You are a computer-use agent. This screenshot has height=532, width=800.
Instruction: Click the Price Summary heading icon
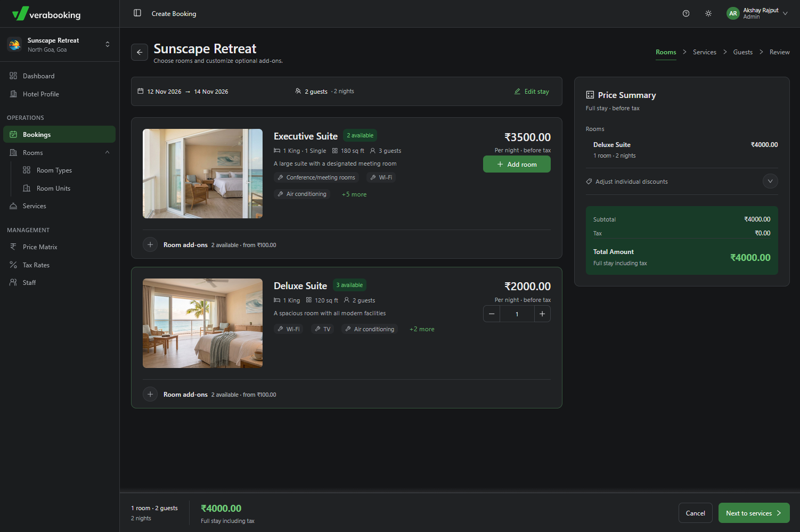pos(590,95)
